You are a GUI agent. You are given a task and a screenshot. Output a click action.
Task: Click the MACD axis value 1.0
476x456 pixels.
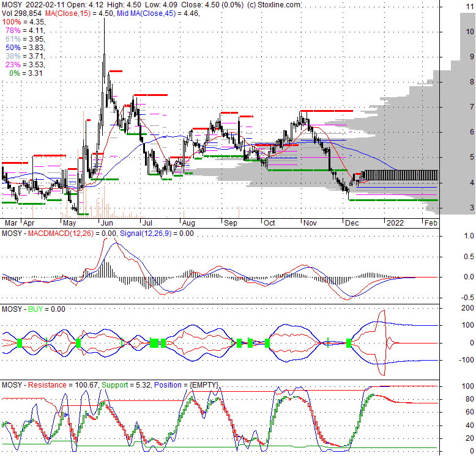(469, 236)
